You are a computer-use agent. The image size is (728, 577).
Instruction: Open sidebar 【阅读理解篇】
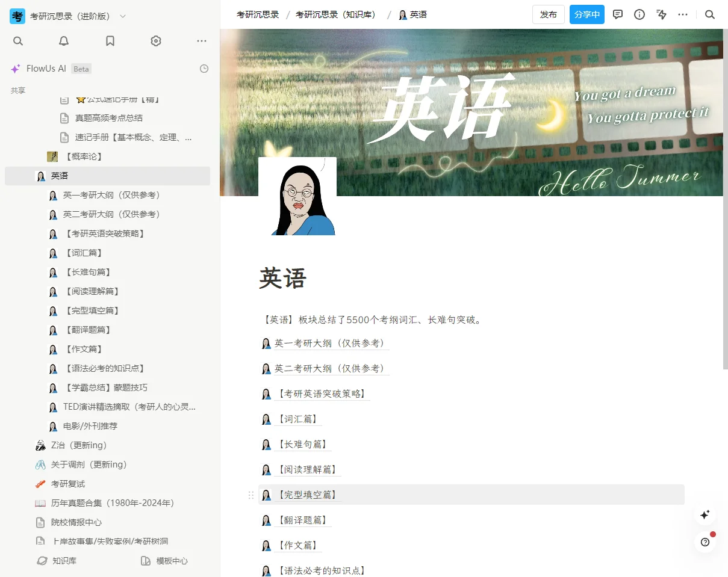[x=92, y=291]
